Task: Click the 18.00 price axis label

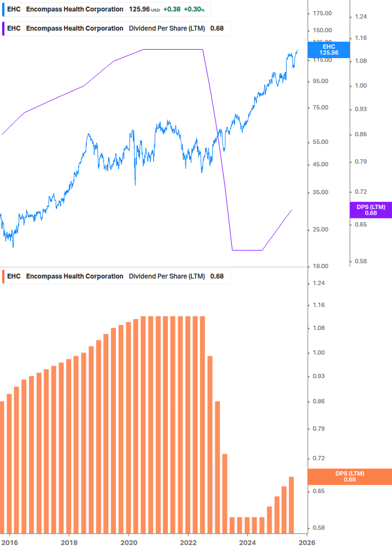Action: [320, 266]
